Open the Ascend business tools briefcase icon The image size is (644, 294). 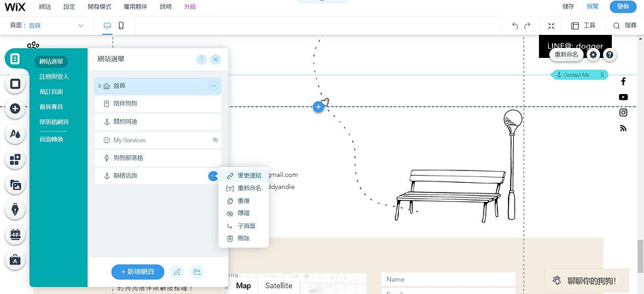(x=15, y=260)
